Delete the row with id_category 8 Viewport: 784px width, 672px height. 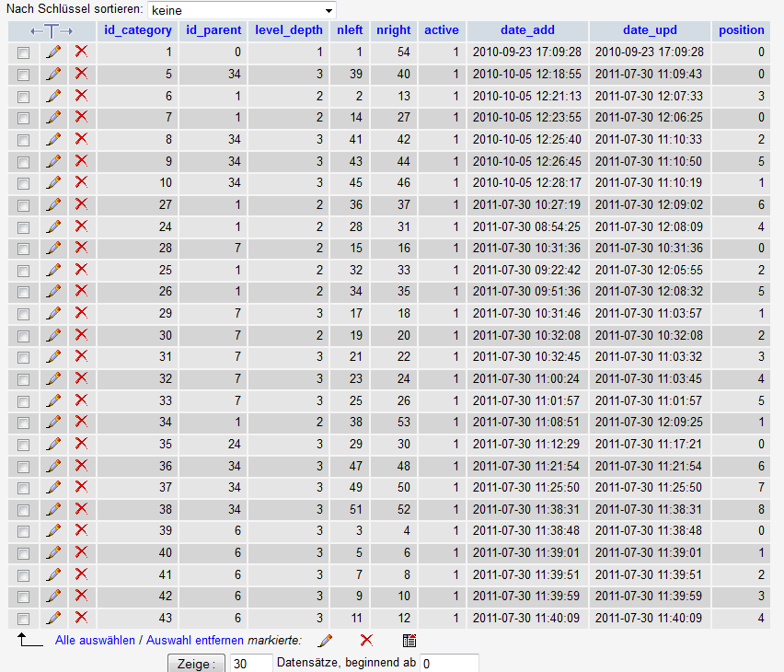tap(81, 139)
